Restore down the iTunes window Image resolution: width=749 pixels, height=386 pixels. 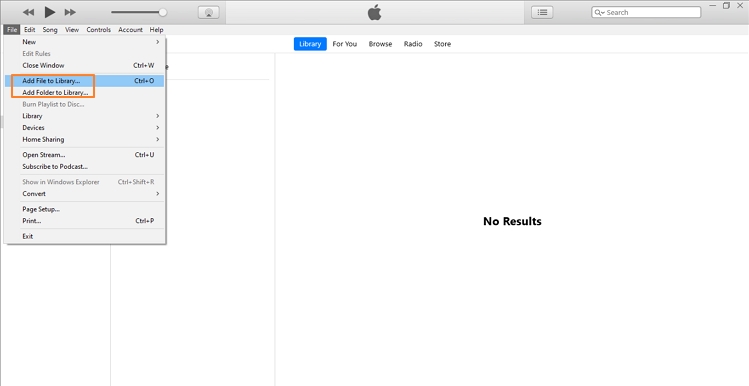pos(727,6)
